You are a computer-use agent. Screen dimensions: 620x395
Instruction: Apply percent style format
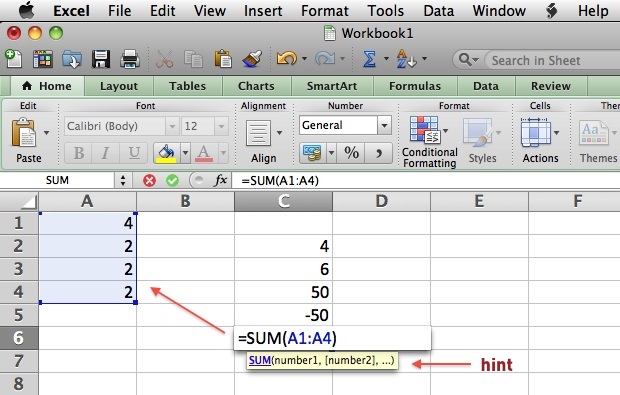[x=351, y=153]
